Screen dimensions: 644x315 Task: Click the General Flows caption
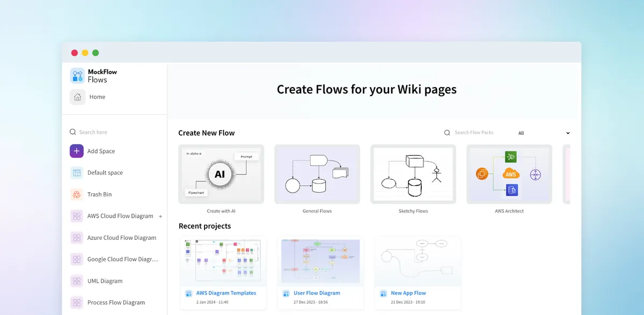click(x=317, y=211)
